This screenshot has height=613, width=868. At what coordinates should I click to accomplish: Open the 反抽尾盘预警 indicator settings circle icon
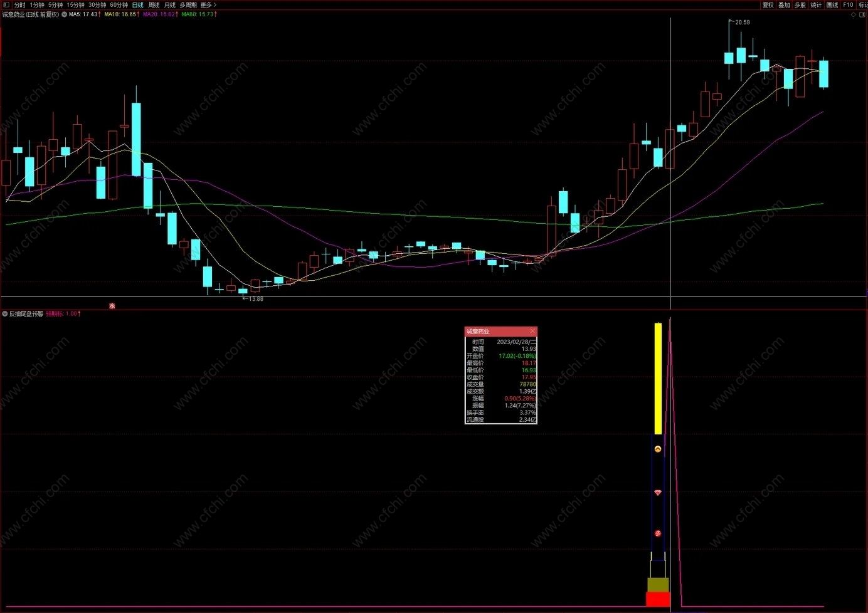tap(5, 313)
